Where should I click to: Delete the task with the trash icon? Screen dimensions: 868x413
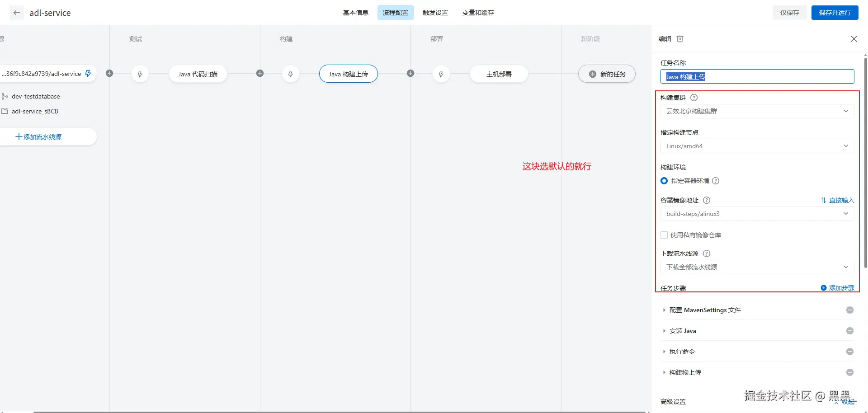pos(680,39)
